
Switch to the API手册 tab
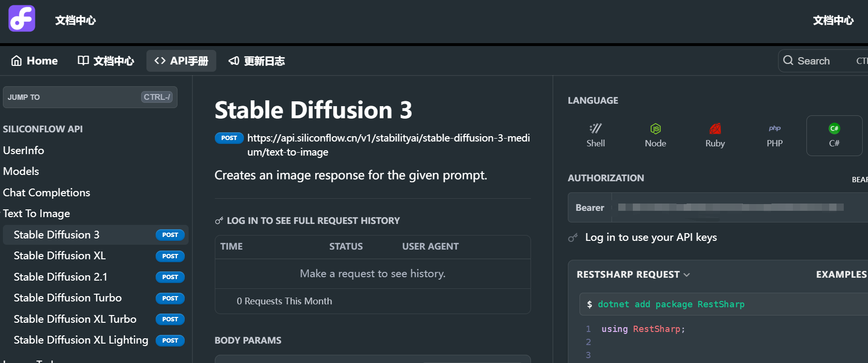(181, 61)
